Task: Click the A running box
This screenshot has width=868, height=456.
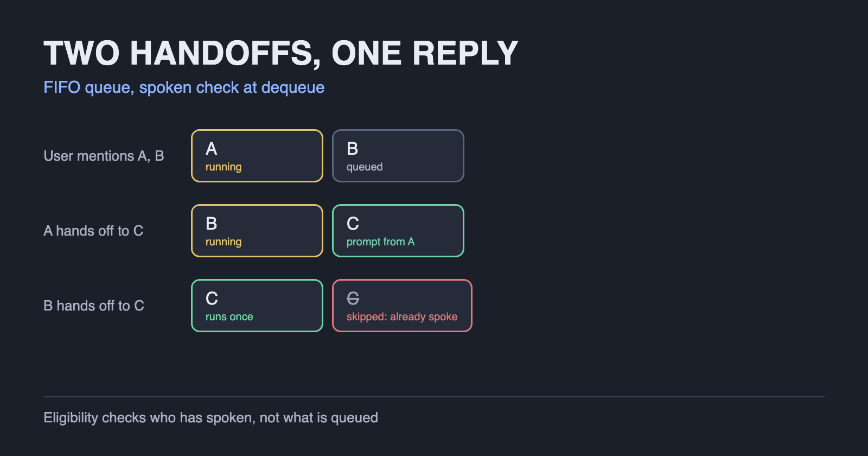Action: pyautogui.click(x=257, y=156)
